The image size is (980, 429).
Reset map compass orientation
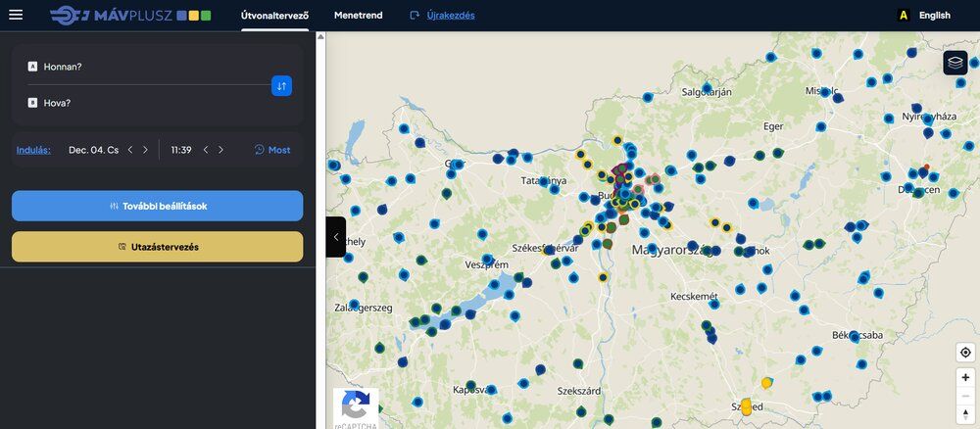click(965, 413)
